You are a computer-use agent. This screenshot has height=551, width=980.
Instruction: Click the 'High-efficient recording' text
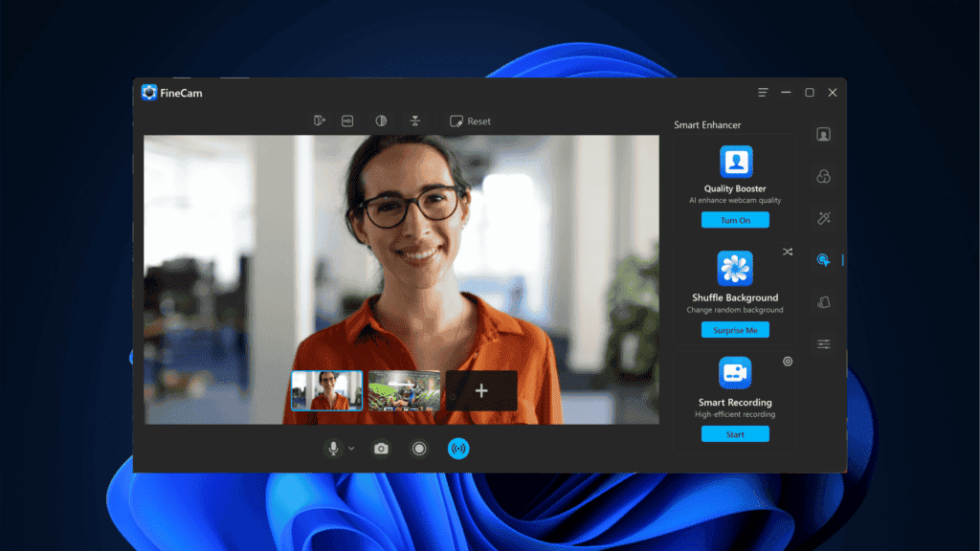coord(735,414)
